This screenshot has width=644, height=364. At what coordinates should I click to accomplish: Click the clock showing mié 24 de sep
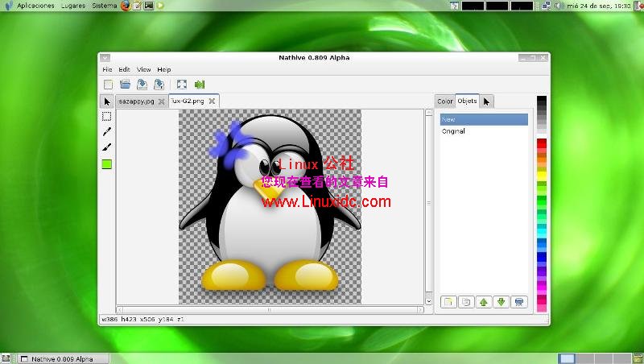point(598,6)
